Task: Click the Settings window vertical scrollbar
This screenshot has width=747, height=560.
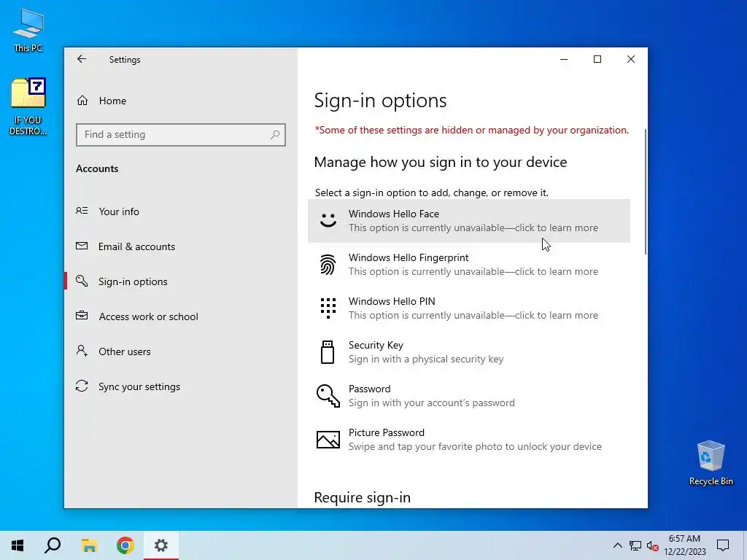Action: point(645,192)
